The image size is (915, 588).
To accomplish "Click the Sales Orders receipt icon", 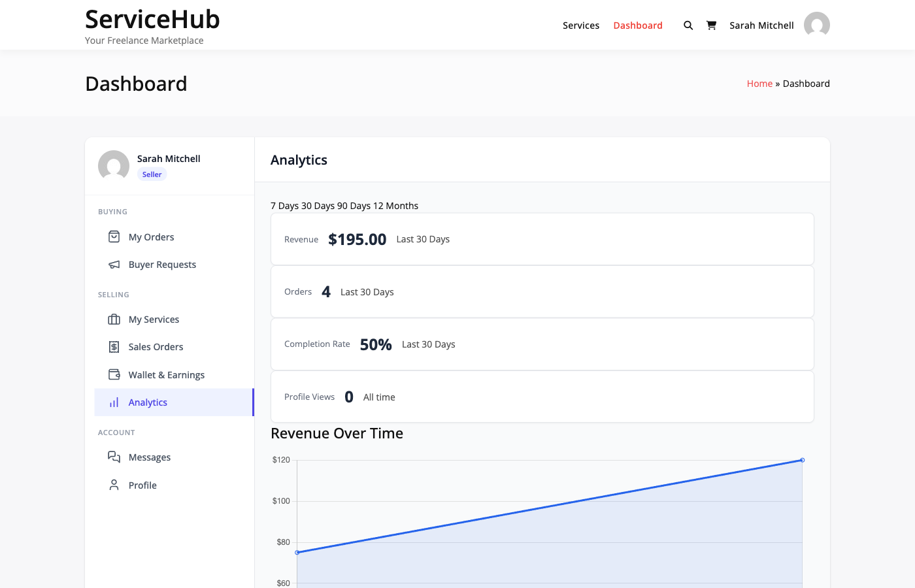I will (x=114, y=346).
